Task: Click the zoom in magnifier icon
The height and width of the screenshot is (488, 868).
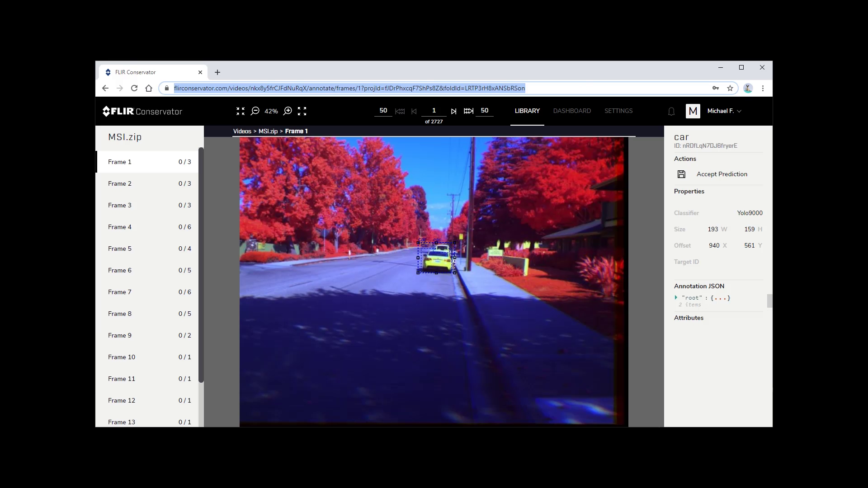Action: [x=288, y=111]
